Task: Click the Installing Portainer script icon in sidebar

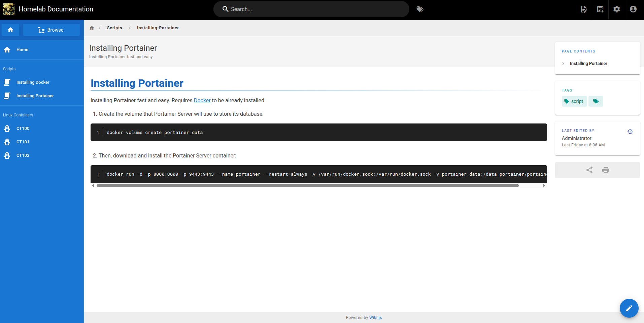Action: [7, 96]
